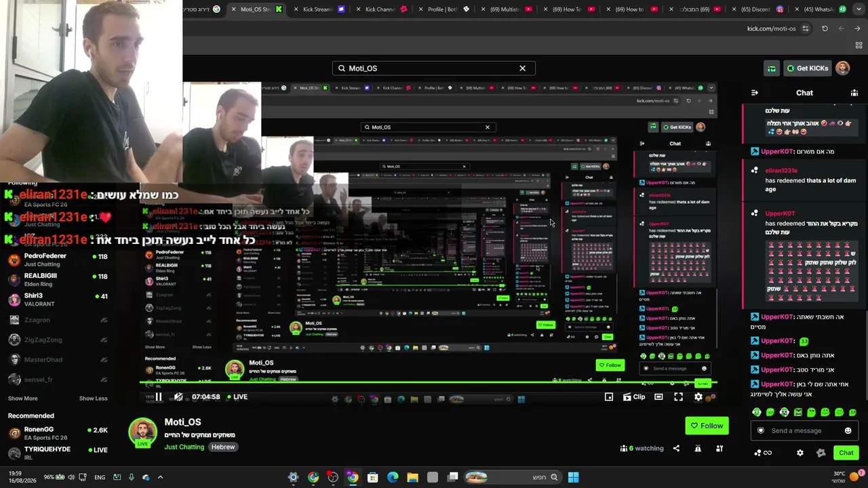Go forward in browser history
Viewport: 868px width, 488px height.
pyautogui.click(x=857, y=28)
